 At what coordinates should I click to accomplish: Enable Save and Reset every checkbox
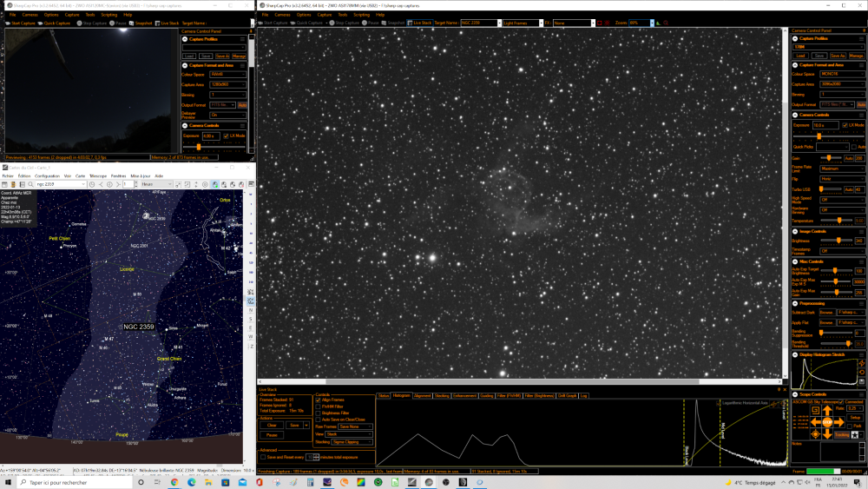tap(263, 457)
